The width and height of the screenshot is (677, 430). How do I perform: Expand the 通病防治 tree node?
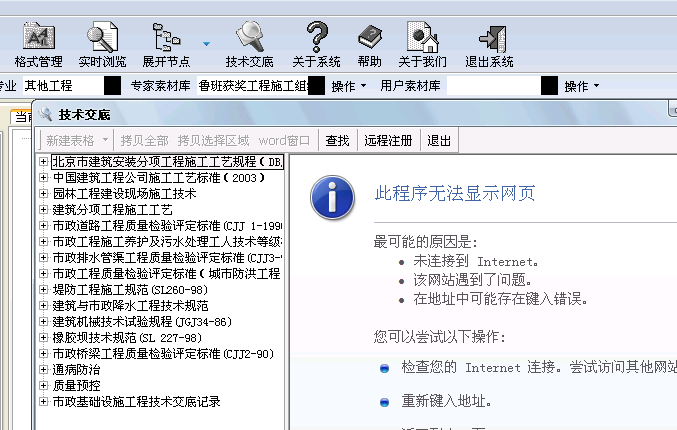[x=43, y=370]
